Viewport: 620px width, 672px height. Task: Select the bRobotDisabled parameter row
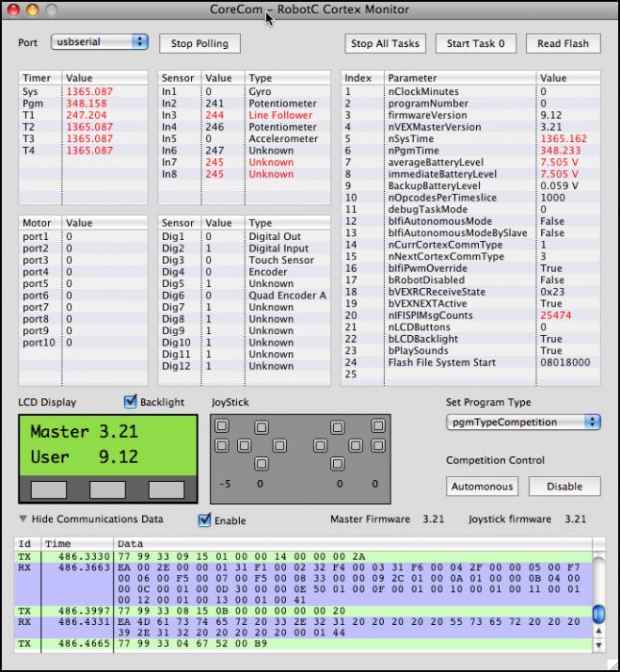pos(470,280)
